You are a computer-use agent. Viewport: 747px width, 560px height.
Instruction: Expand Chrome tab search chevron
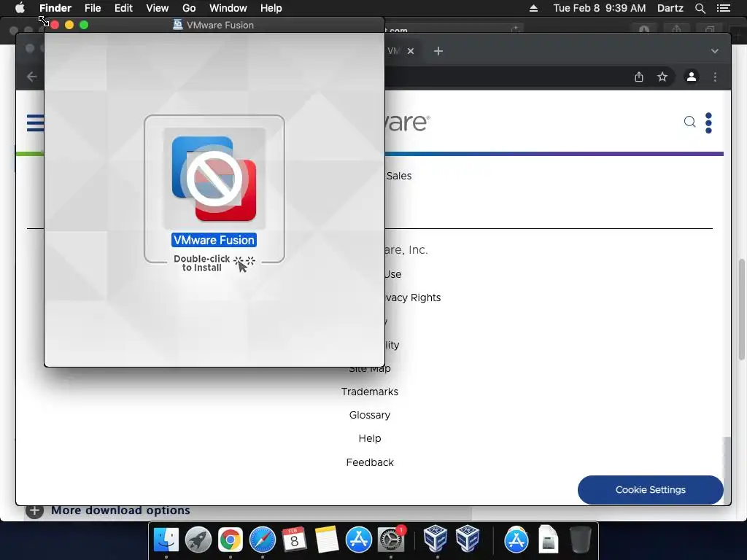[715, 51]
